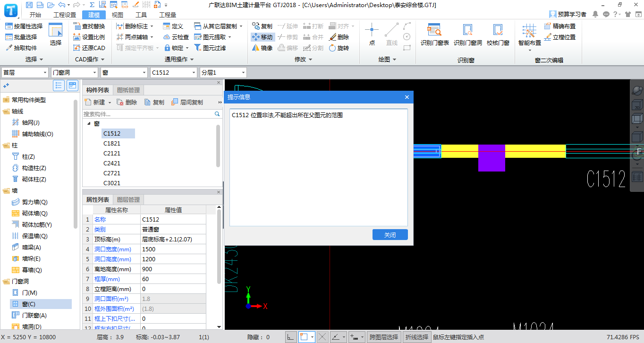Select the 删除 tool in 修改 group
644x343 pixels.
(x=339, y=37)
